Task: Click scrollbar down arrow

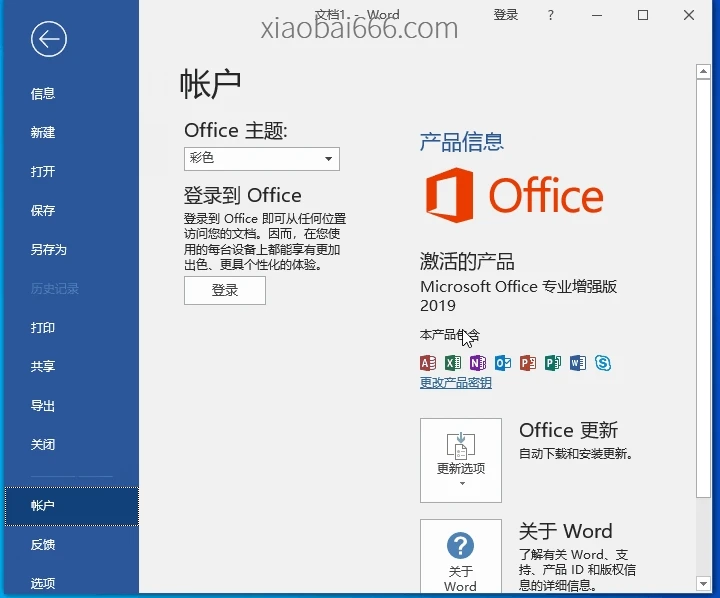Action: pyautogui.click(x=703, y=583)
